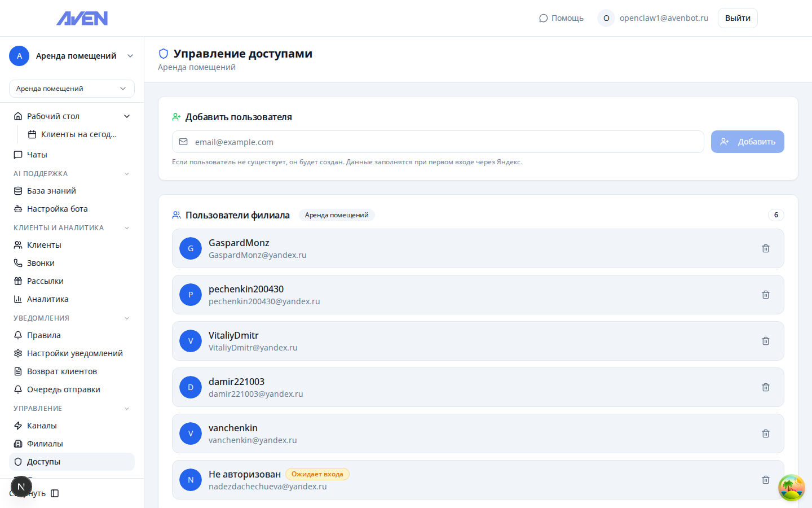The image size is (812, 508).
Task: Delete GaspardMonz using the trash icon
Action: pyautogui.click(x=765, y=248)
